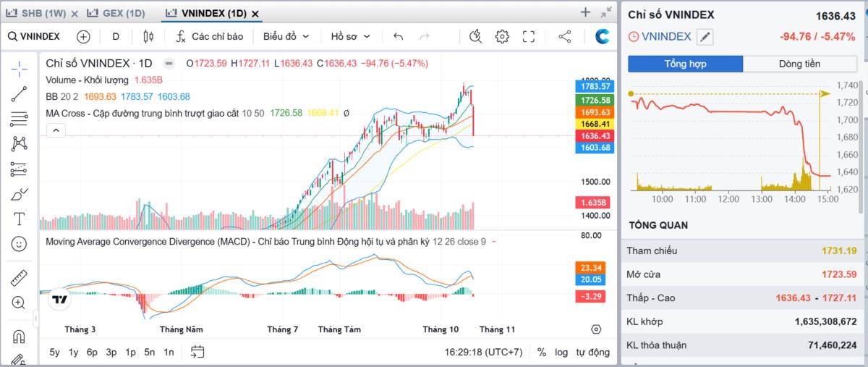Open the Hồ sơ dropdown
Screen dimensions: 868x367
point(350,36)
